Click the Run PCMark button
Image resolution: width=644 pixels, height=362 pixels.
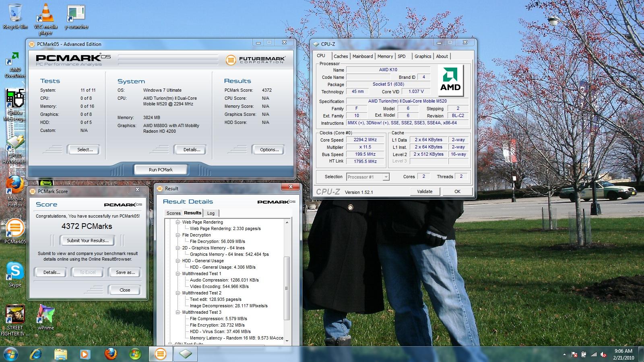[161, 170]
